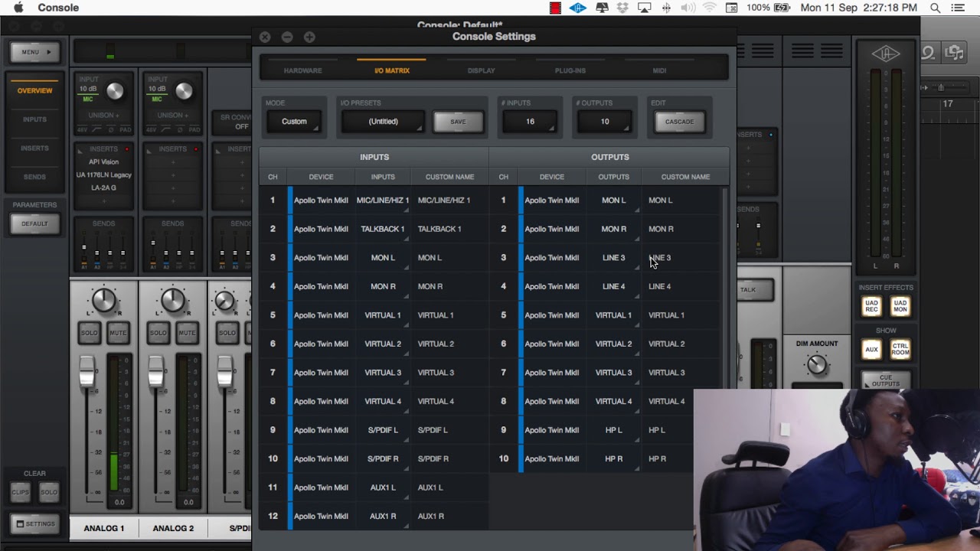The image size is (980, 551).
Task: Switch to the DISPLAY tab
Action: (x=482, y=70)
